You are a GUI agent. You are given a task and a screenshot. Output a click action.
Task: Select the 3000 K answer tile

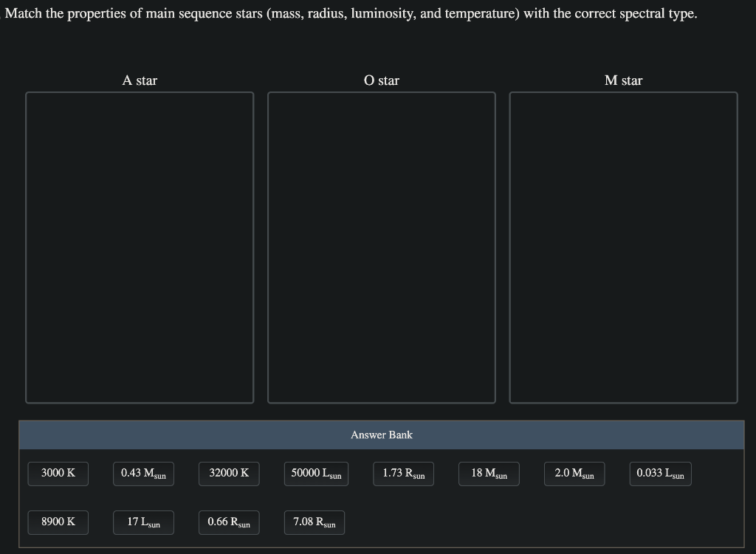tap(58, 474)
